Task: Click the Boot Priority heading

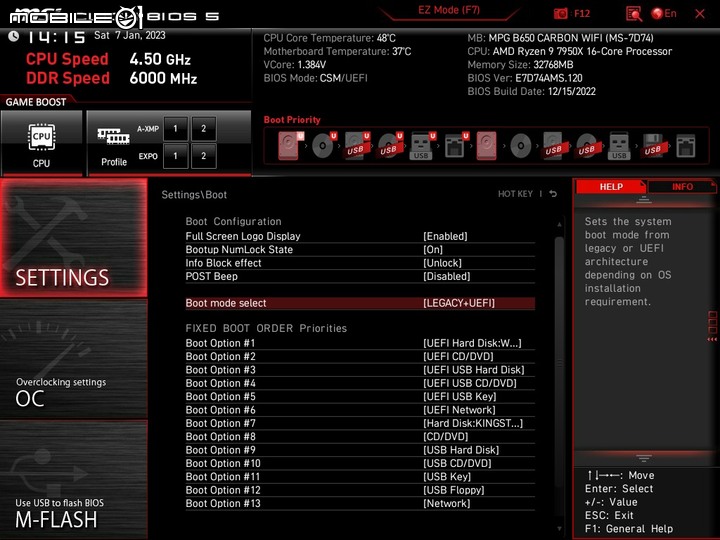Action: tap(292, 120)
